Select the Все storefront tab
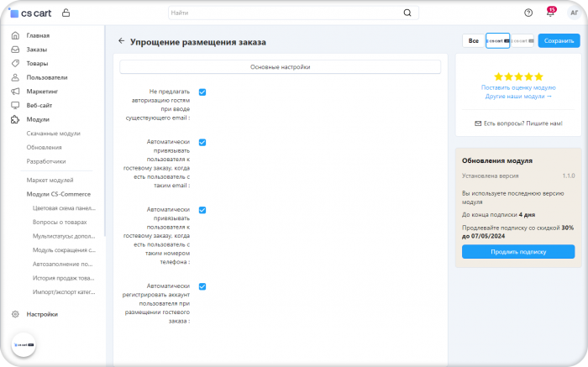Viewport: 588px width, 367px height. click(x=473, y=41)
